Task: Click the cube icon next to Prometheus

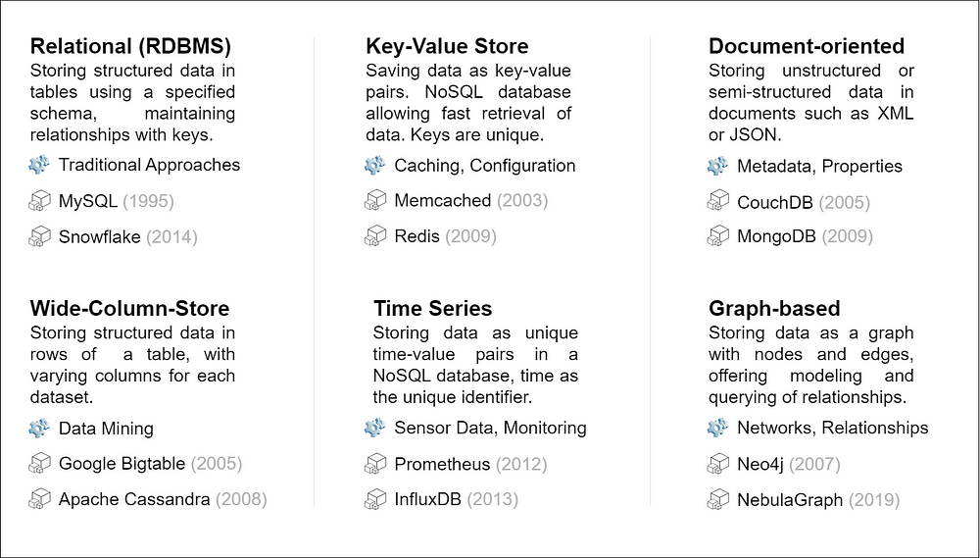Action: pos(374,464)
